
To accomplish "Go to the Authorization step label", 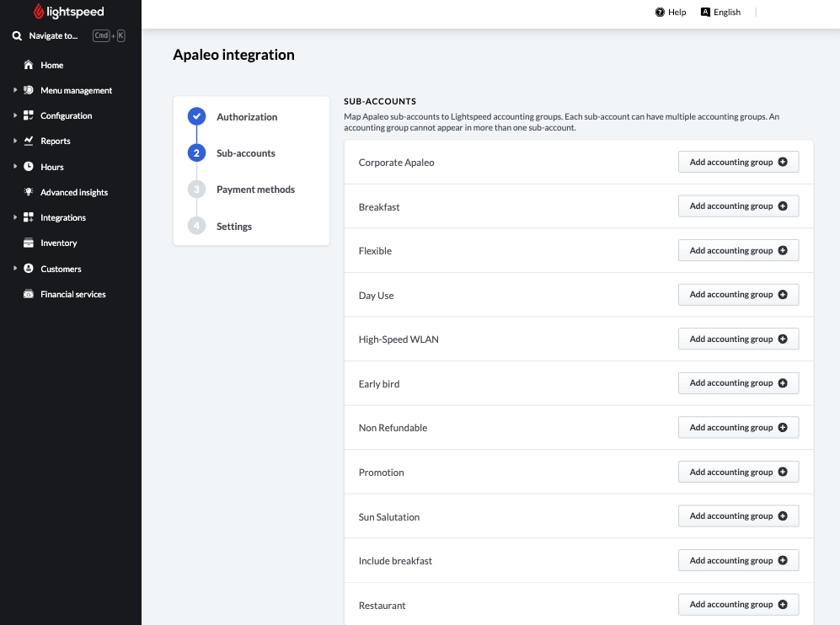I will (x=247, y=117).
